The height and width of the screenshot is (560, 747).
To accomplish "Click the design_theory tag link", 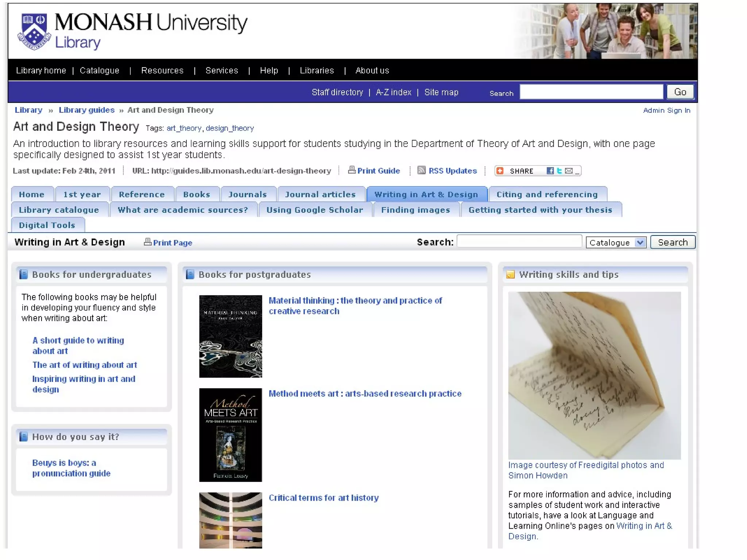I will pyautogui.click(x=229, y=128).
